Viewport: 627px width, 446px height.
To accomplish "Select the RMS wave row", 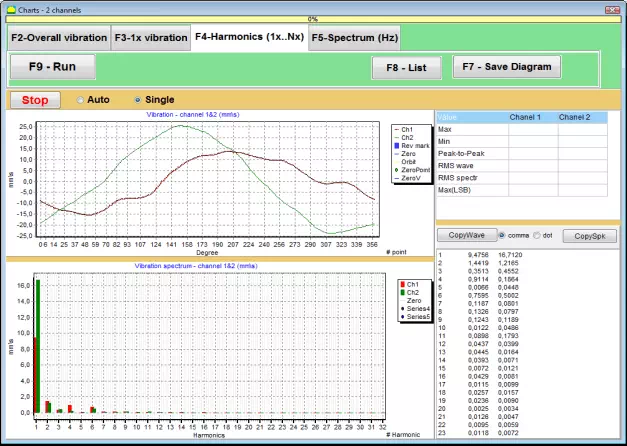I will click(522, 166).
